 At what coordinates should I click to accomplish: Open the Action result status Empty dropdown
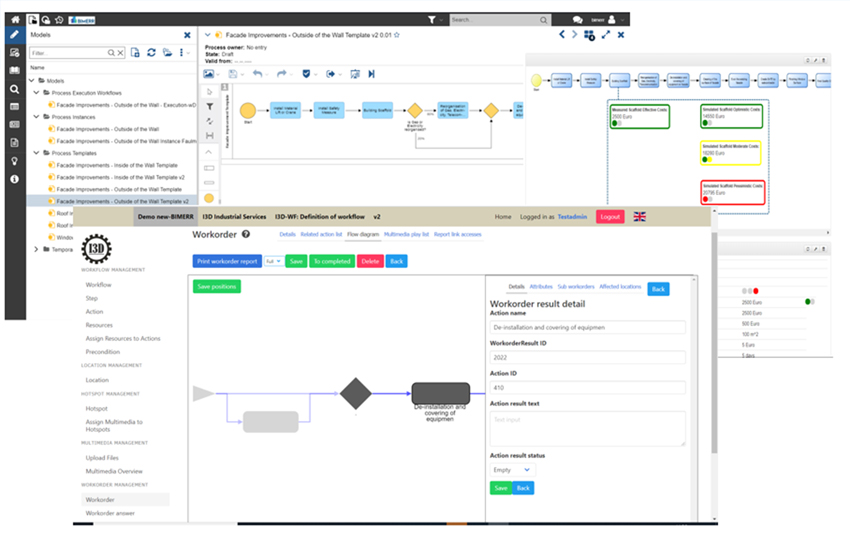512,470
